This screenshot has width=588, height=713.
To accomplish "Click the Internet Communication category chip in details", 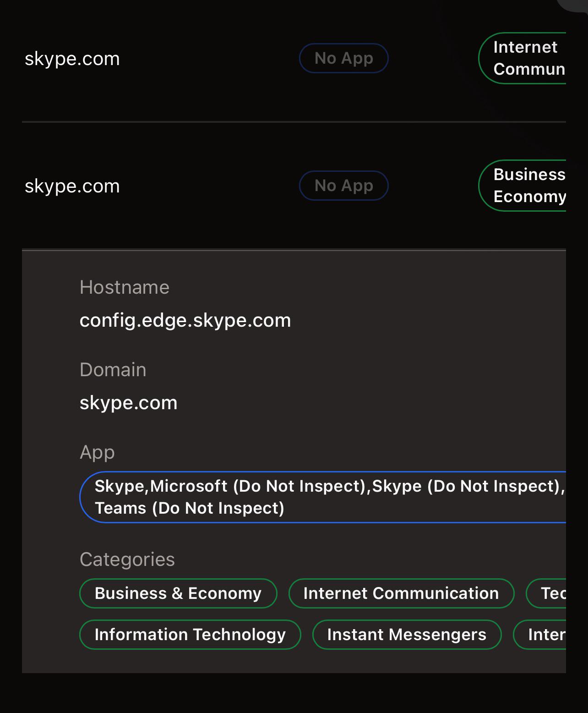I will coord(401,593).
